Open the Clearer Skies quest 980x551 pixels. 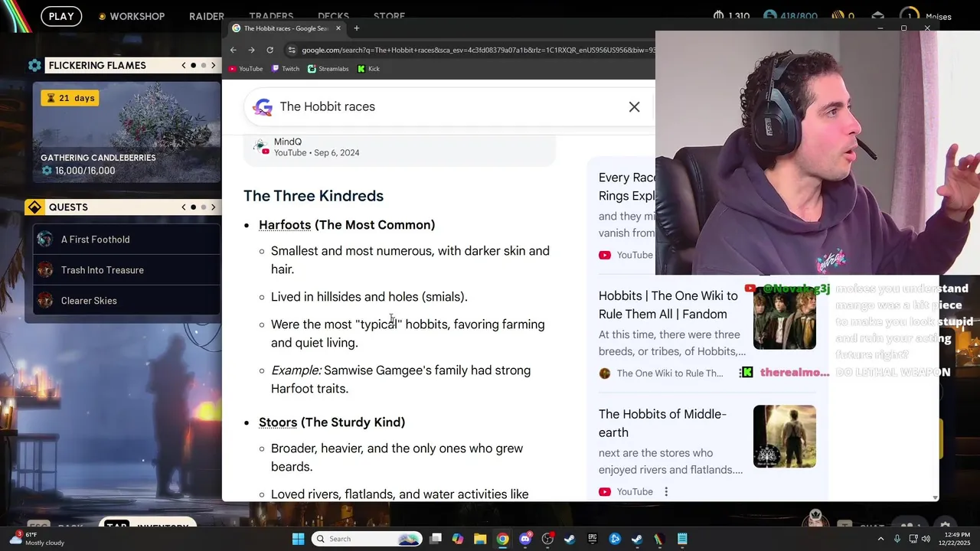tap(126, 301)
